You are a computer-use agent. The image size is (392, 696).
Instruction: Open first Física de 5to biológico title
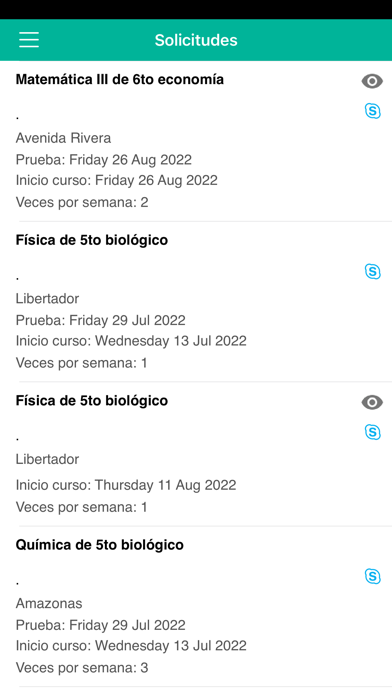tap(92, 240)
